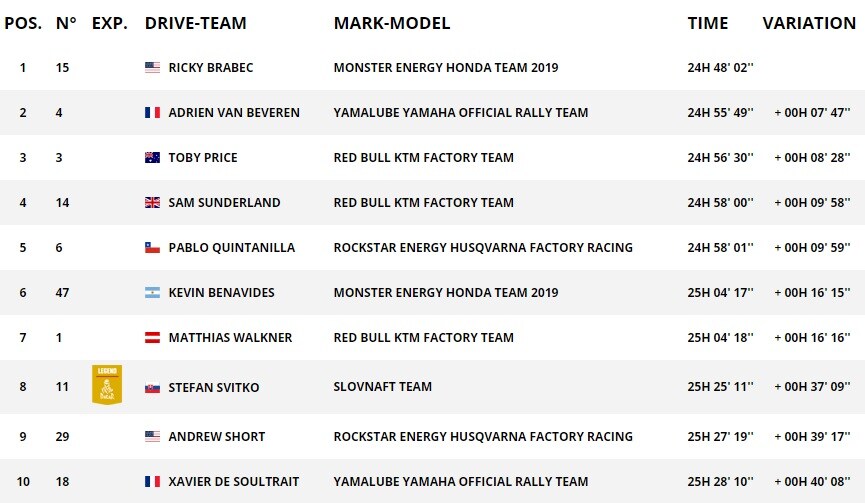
Task: Click the Chilean flag beside Pablo Quintanilla
Action: coord(152,248)
